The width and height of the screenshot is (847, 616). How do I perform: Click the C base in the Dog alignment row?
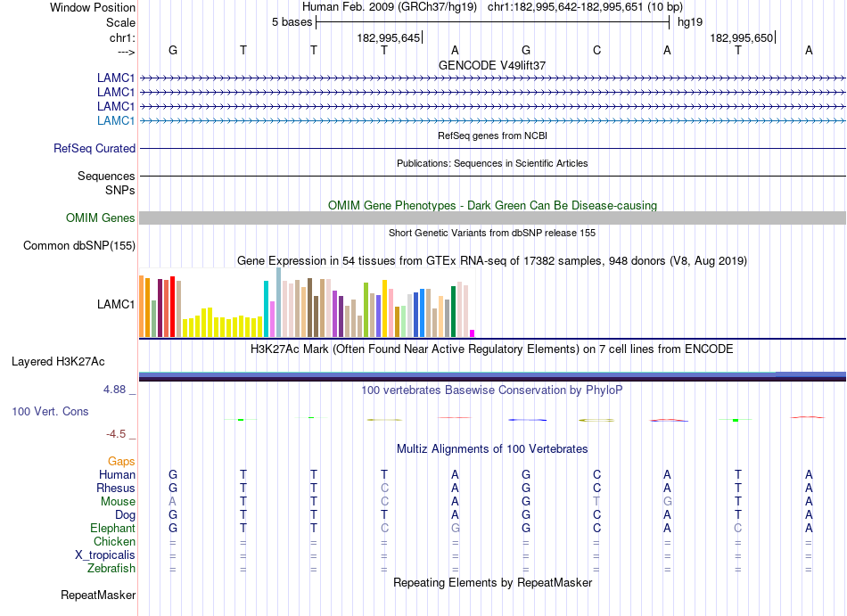coord(596,515)
